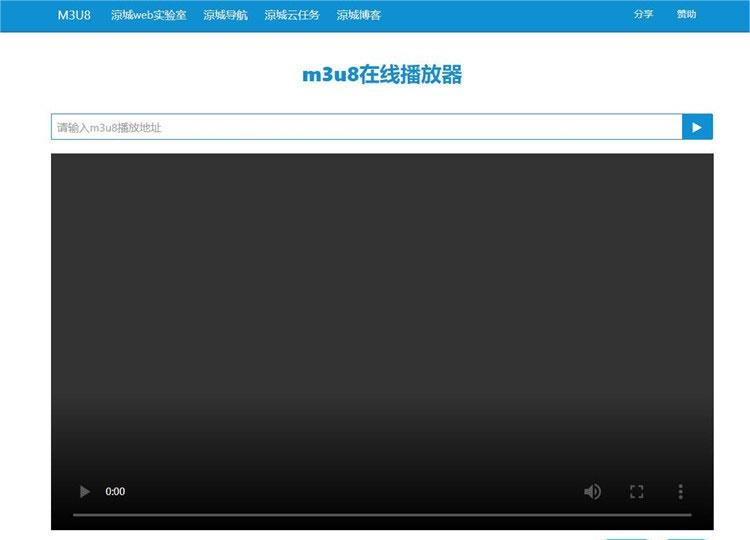This screenshot has width=750, height=540.
Task: Click the 赞助 sponsor link
Action: point(686,15)
